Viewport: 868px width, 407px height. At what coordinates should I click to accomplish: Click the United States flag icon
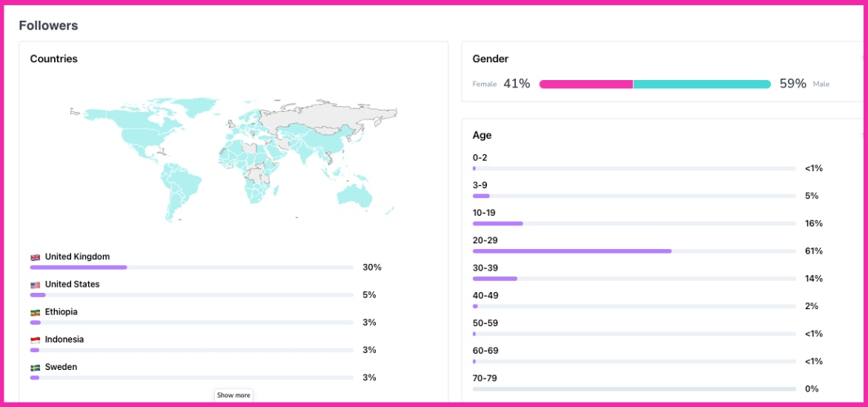click(35, 285)
